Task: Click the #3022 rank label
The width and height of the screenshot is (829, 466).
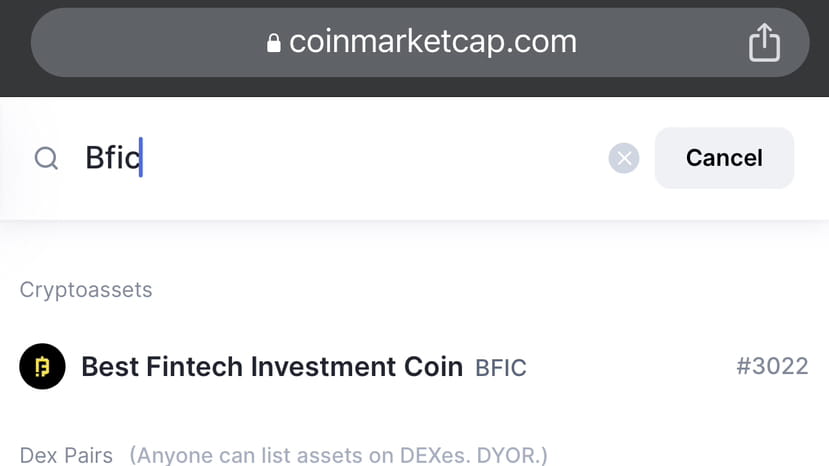Action: tap(771, 367)
